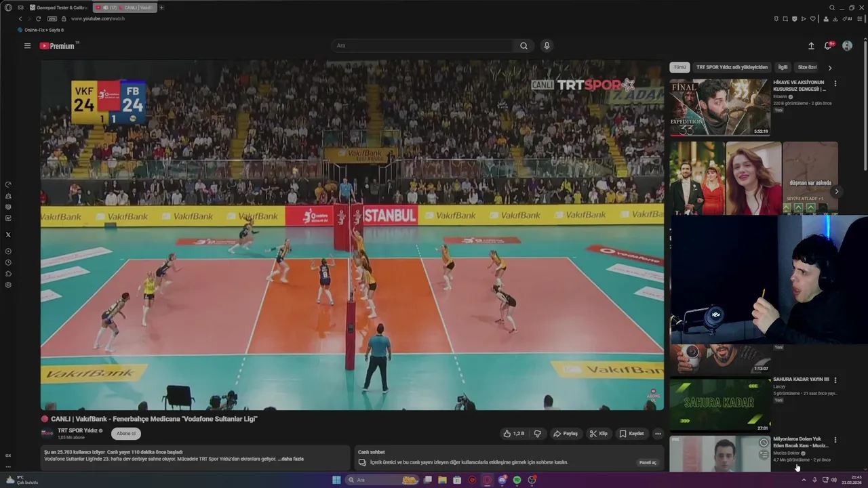This screenshot has width=868, height=488.
Task: Open the TRT SPOR Yıldız channel avatar
Action: click(x=47, y=434)
